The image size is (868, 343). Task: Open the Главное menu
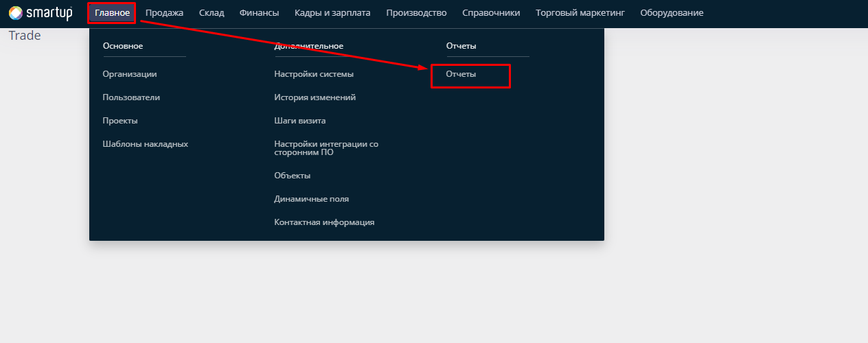pyautogui.click(x=113, y=12)
